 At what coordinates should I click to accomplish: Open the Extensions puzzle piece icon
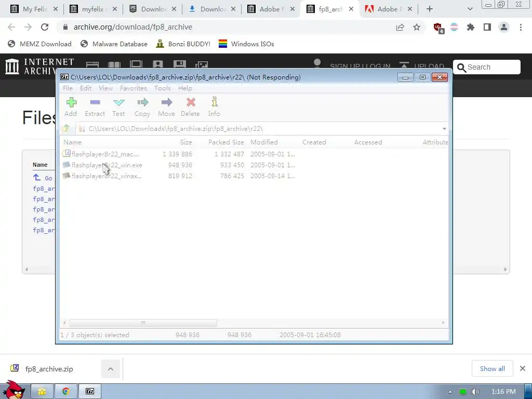pyautogui.click(x=471, y=27)
